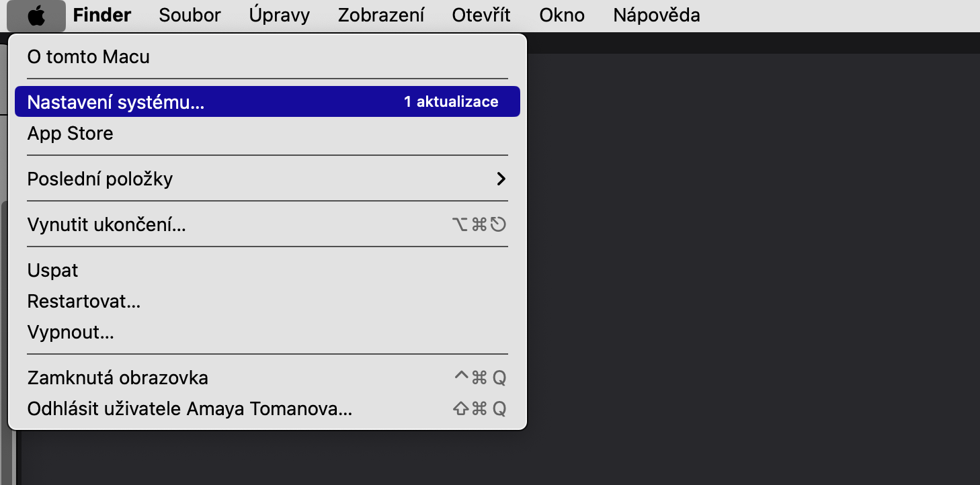The height and width of the screenshot is (485, 980).
Task: Choose Vypnout to shut down
Action: 71,333
